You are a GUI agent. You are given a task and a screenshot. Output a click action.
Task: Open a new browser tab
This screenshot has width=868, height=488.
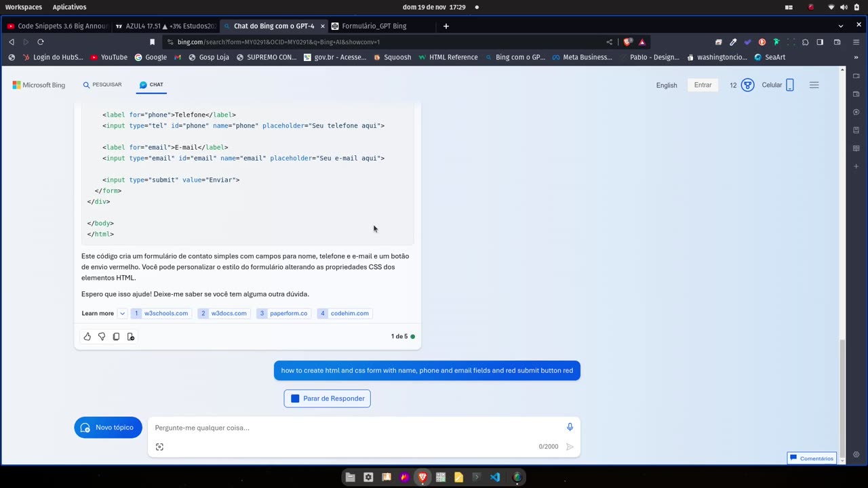pos(446,26)
